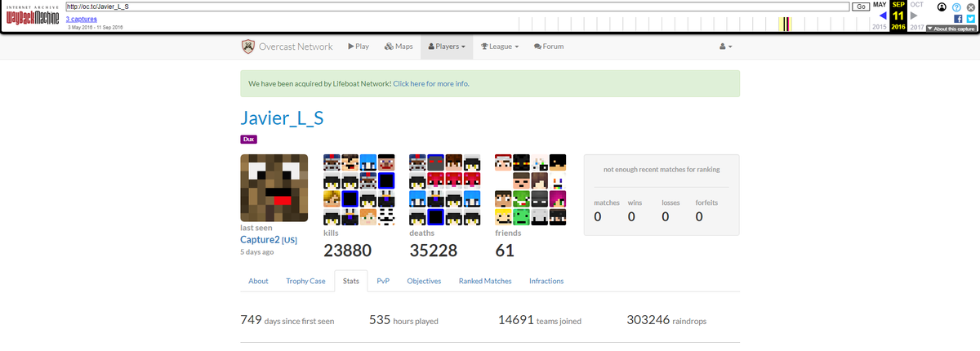This screenshot has height=351, width=980.
Task: Select the pink-haired avatar in friends grid
Action: pos(558,198)
